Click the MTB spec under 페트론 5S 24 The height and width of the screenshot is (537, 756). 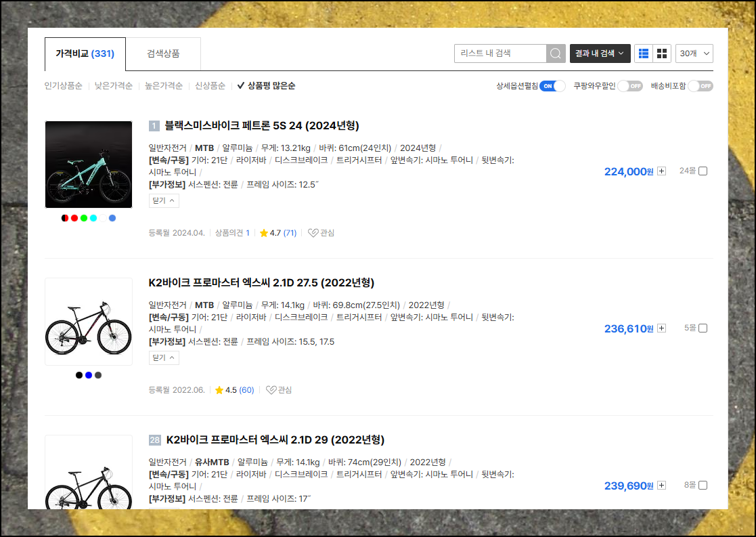click(x=204, y=148)
